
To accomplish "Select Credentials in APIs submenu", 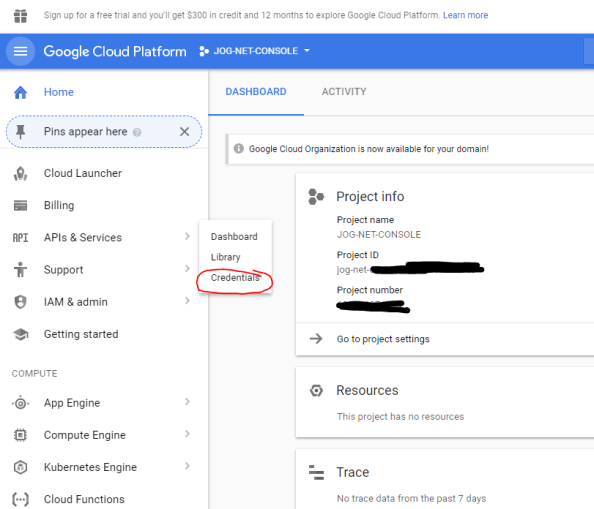I will point(235,278).
